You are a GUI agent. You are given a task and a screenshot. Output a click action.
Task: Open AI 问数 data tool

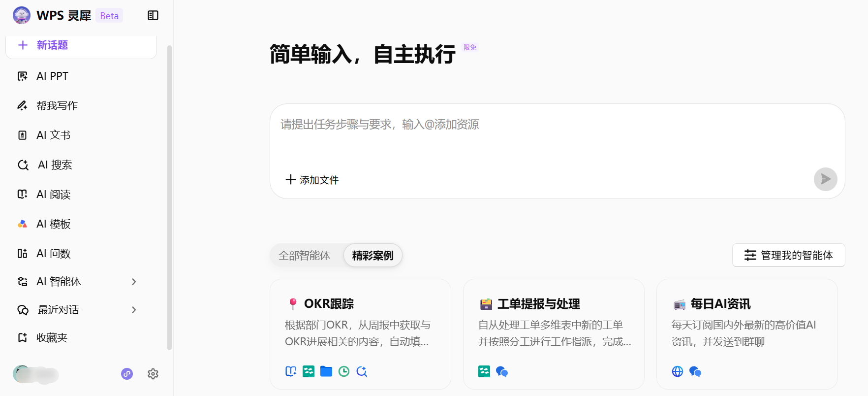pyautogui.click(x=53, y=254)
